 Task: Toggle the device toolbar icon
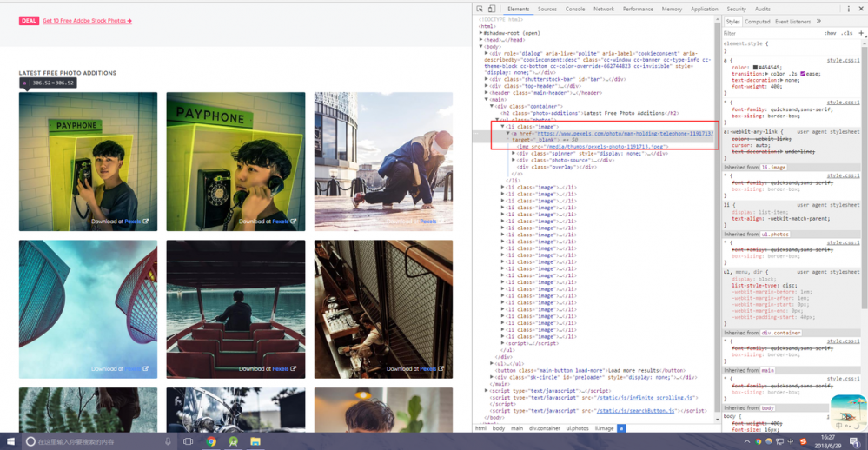pyautogui.click(x=492, y=9)
